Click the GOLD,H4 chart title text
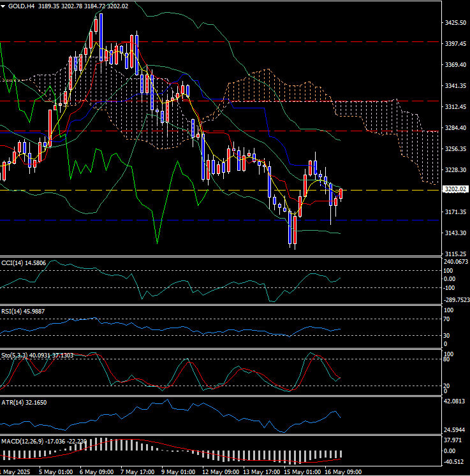470x476 pixels. [21, 6]
